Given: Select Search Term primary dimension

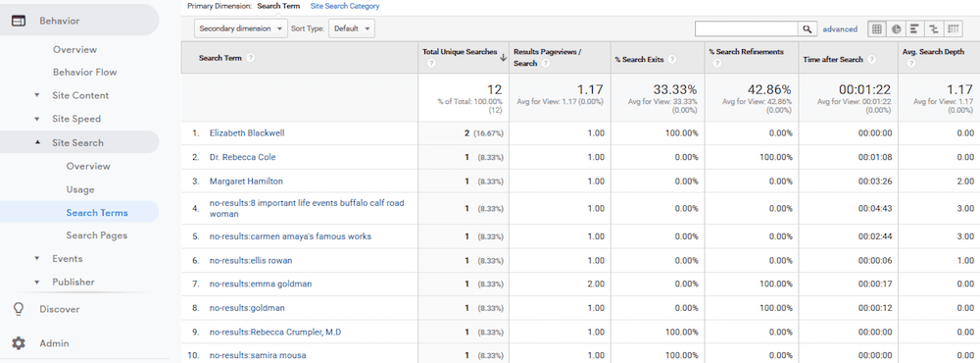Looking at the screenshot, I should (x=278, y=6).
